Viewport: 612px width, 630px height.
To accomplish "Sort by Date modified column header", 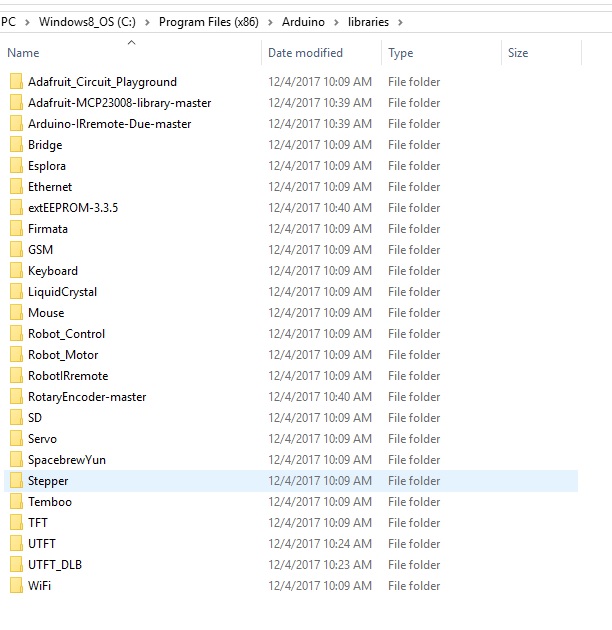I will click(305, 53).
